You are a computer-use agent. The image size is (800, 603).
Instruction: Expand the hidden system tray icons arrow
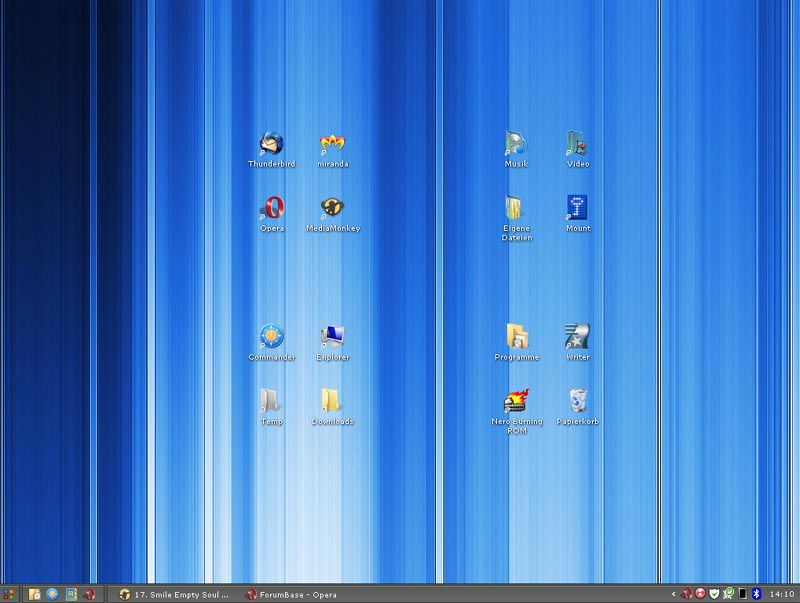[673, 594]
